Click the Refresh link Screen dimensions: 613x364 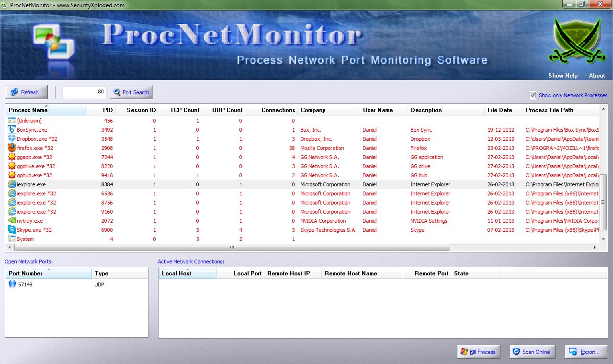point(26,92)
